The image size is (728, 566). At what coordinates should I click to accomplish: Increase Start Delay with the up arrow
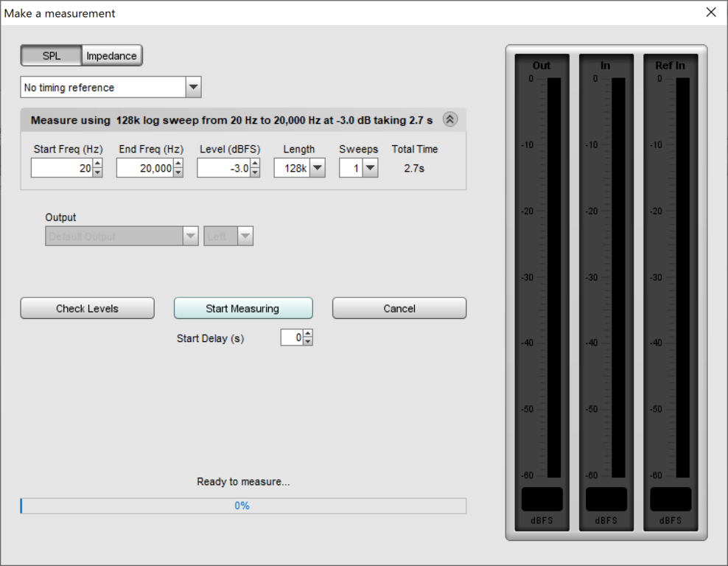(x=308, y=333)
